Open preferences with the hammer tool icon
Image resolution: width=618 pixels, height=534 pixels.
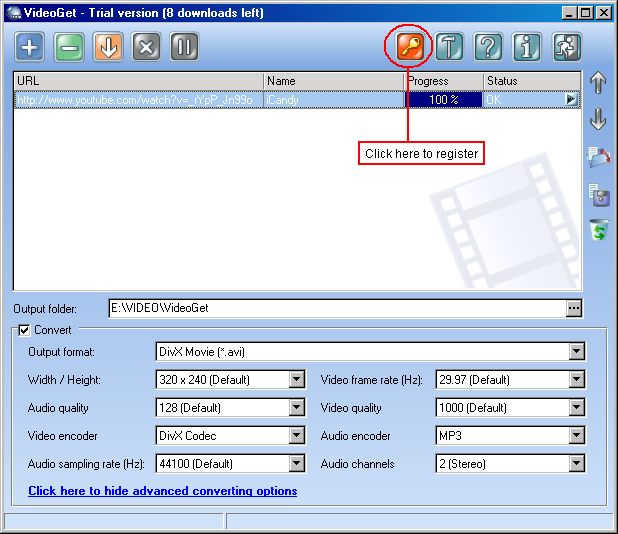pyautogui.click(x=449, y=47)
